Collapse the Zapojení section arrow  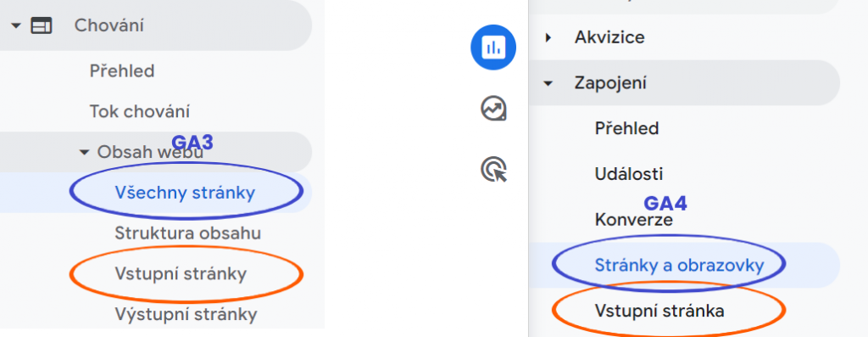click(x=548, y=84)
